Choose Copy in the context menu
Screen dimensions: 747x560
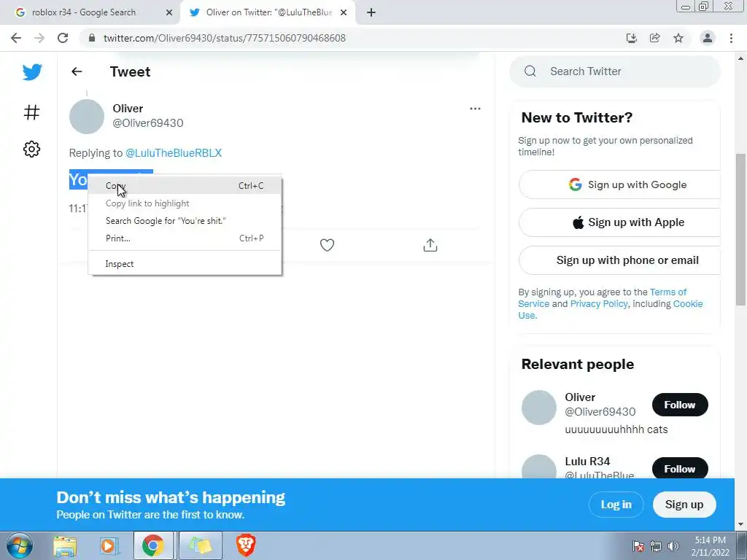point(185,186)
